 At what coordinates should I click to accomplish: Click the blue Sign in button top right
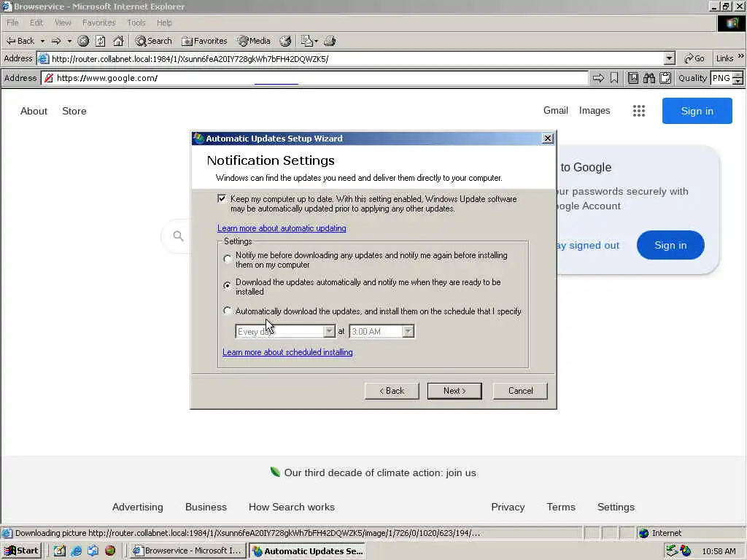(697, 111)
